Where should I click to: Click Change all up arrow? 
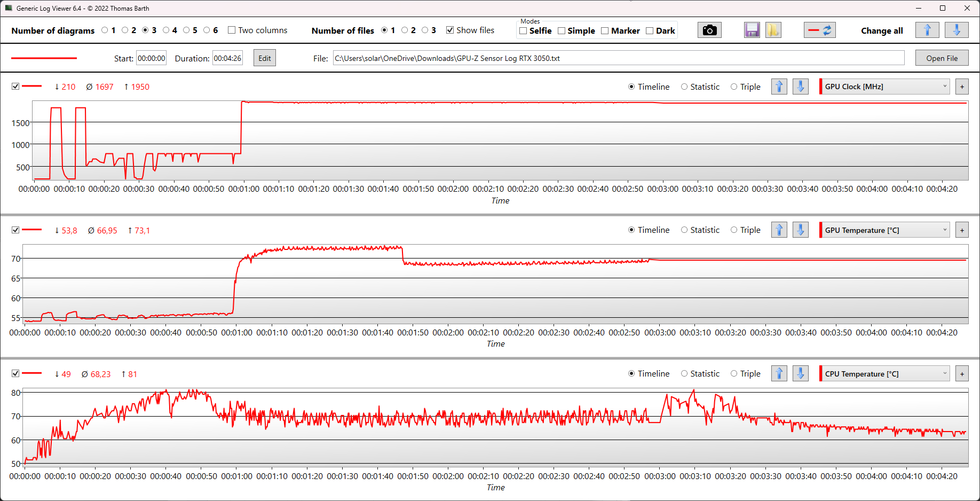[927, 30]
